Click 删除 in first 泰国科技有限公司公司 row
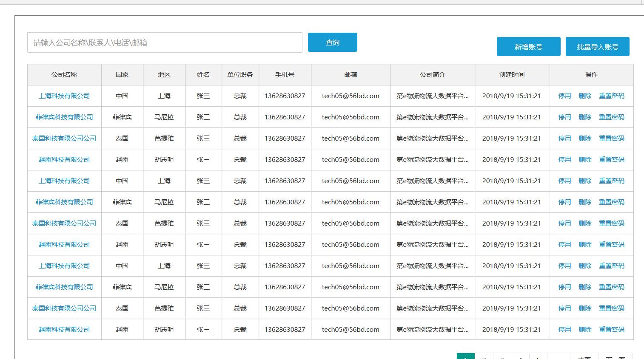 (x=585, y=139)
